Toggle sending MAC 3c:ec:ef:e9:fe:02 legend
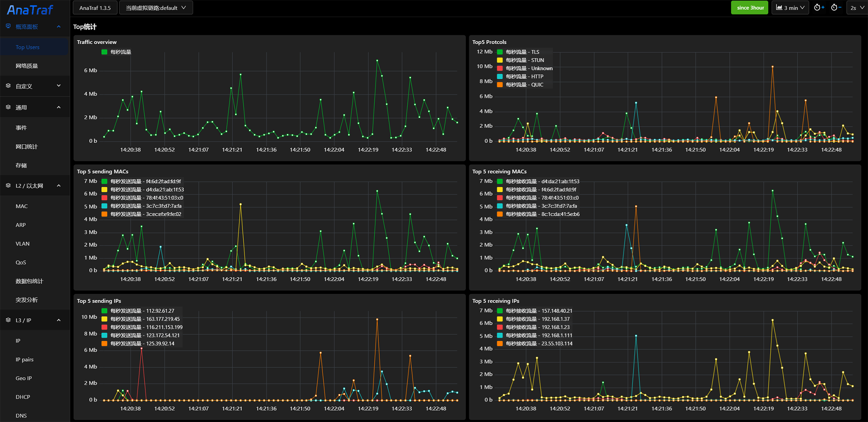 (142, 214)
